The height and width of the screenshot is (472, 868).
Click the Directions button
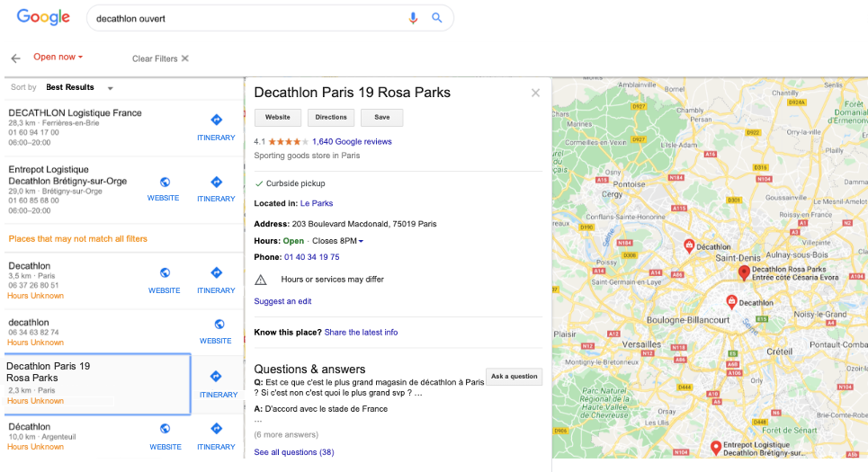(x=331, y=117)
